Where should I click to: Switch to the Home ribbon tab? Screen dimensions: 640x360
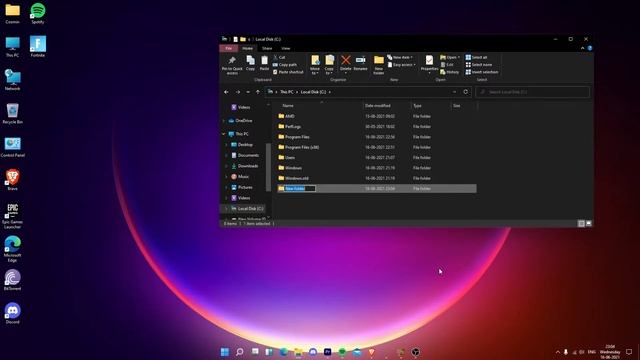pyautogui.click(x=248, y=49)
